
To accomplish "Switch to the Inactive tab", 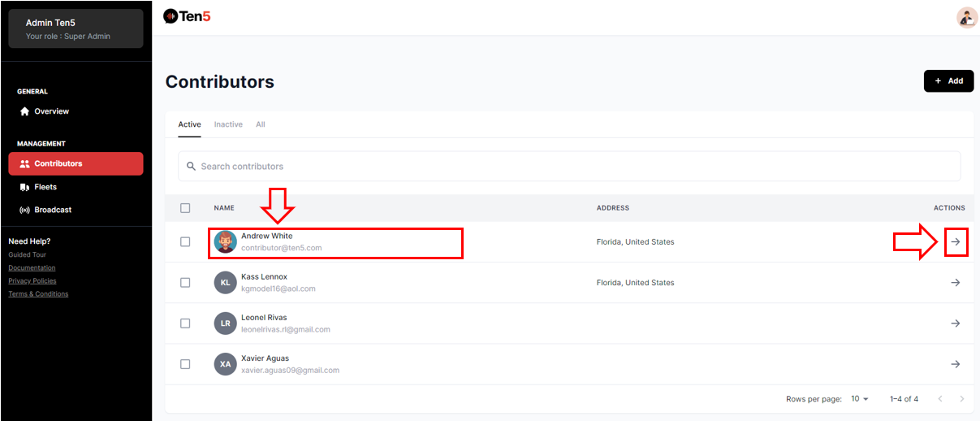I will (x=228, y=124).
